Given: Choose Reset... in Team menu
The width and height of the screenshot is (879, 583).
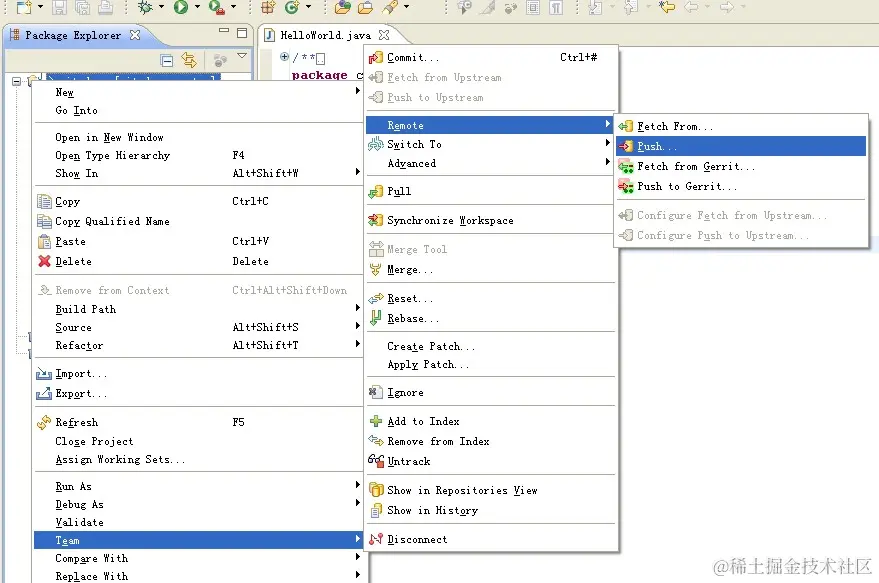Looking at the screenshot, I should pyautogui.click(x=492, y=299).
